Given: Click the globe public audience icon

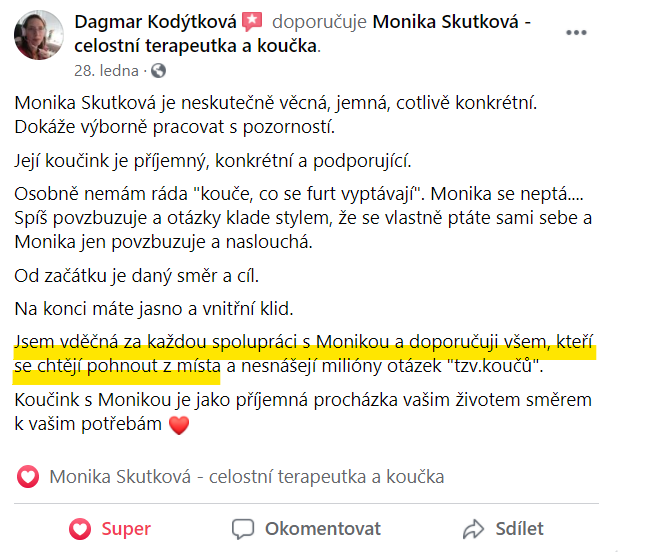Looking at the screenshot, I should pos(159,71).
